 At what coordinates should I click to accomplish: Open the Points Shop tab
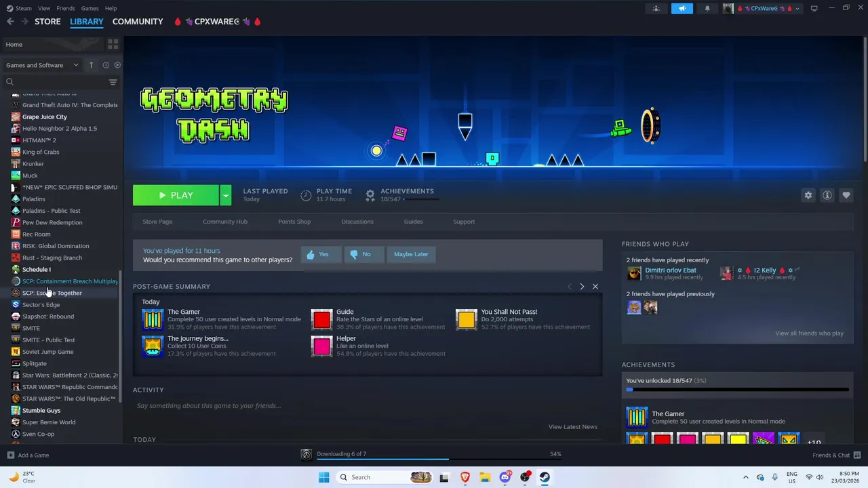click(294, 222)
